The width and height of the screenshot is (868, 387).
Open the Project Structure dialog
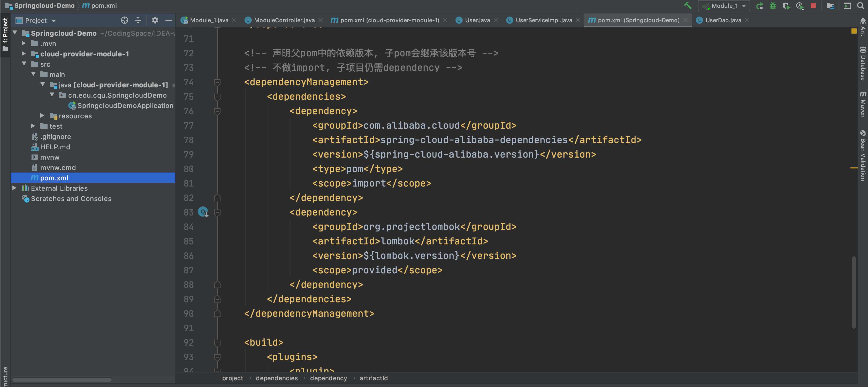tap(830, 6)
